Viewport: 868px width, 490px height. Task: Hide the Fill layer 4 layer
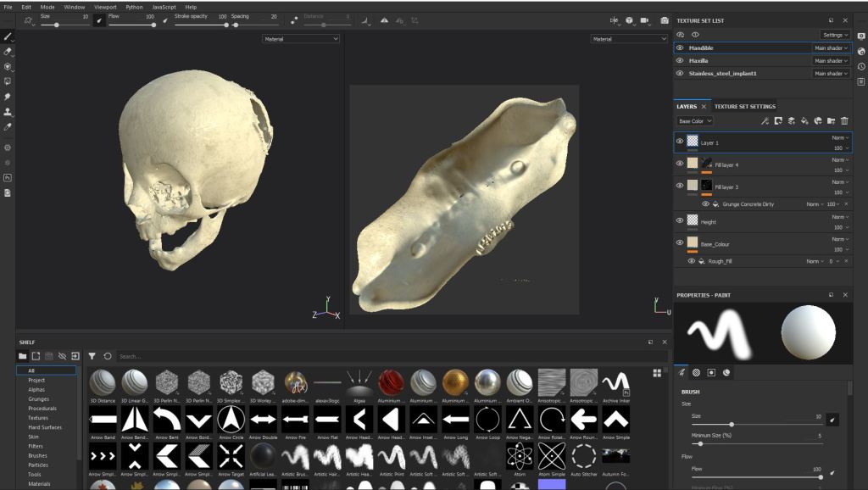click(680, 164)
